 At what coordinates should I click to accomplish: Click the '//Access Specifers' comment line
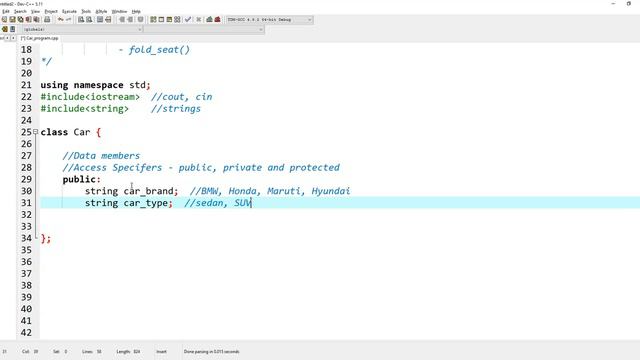click(201, 167)
